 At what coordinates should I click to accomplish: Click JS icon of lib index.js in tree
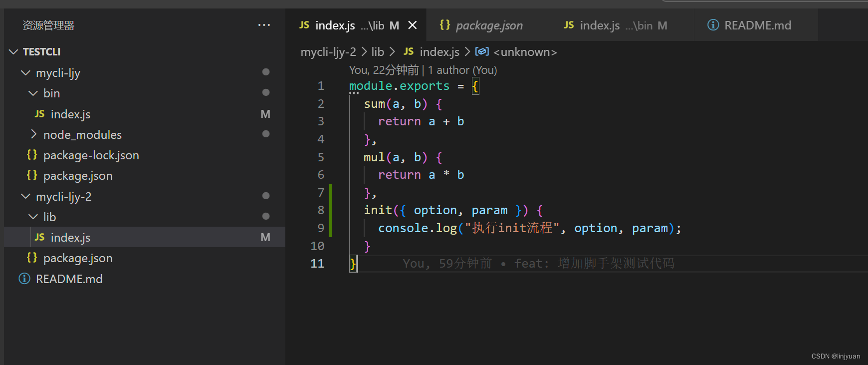tap(40, 238)
